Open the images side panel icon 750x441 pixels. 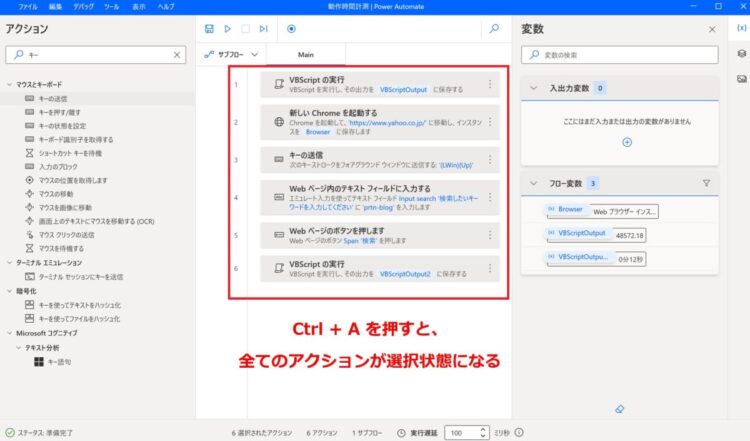[x=741, y=79]
